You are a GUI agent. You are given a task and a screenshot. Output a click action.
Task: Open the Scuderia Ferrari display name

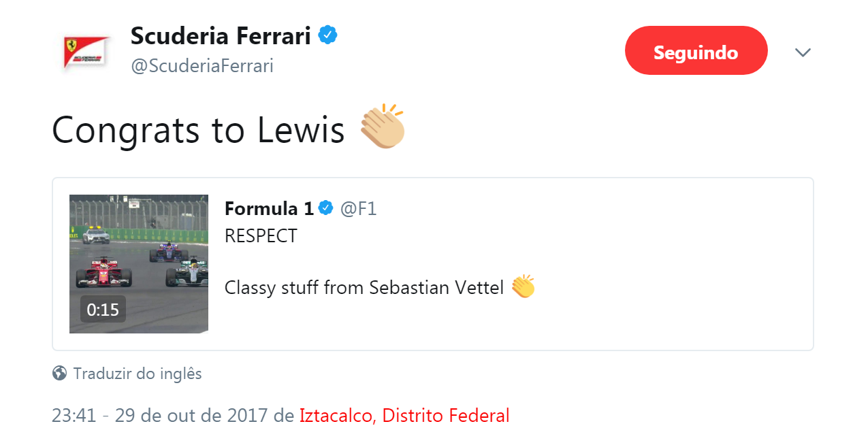click(221, 35)
